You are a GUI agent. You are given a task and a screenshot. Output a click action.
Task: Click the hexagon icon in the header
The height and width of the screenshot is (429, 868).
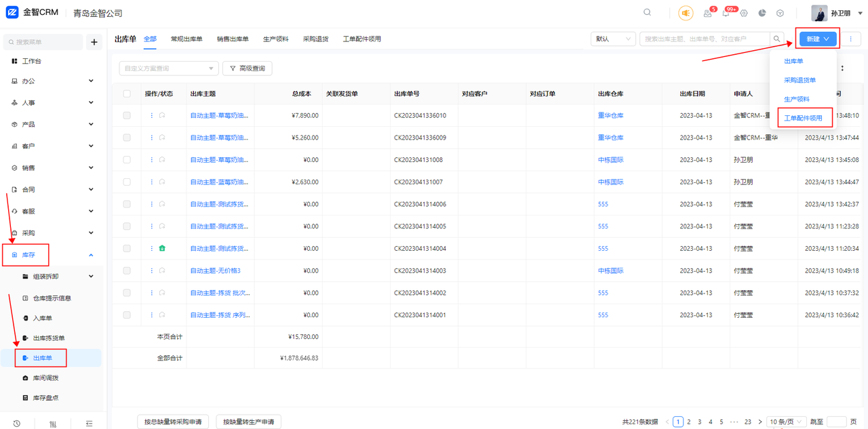click(780, 13)
